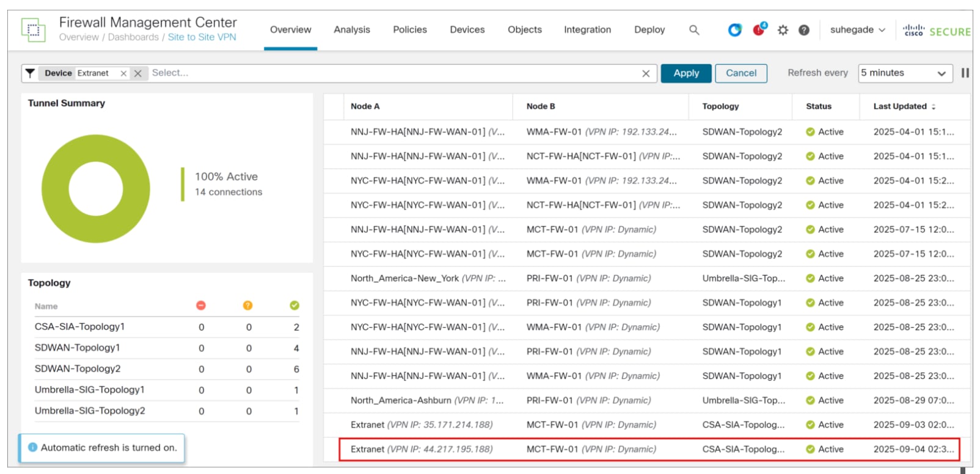Click the 100% Active summary text
The height and width of the screenshot is (474, 980).
(226, 177)
